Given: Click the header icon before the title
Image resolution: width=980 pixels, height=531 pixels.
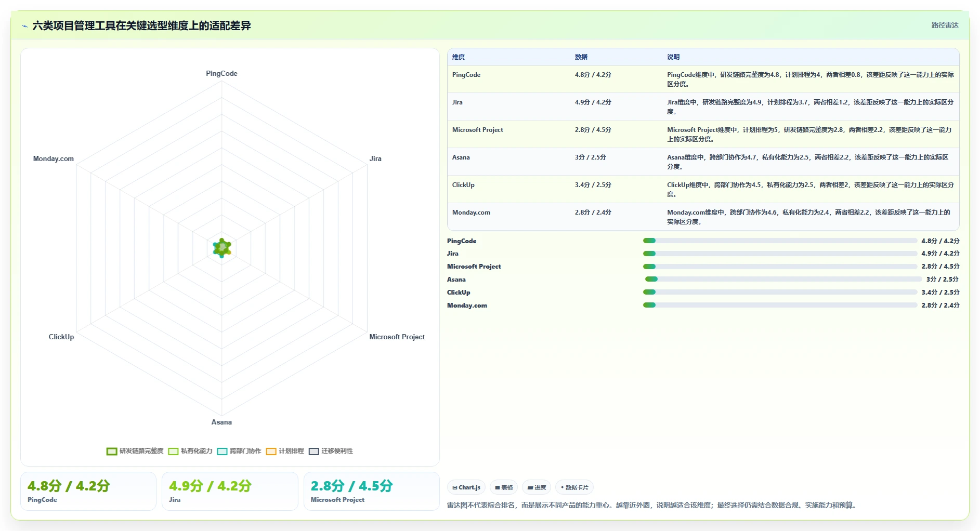Looking at the screenshot, I should (x=24, y=26).
